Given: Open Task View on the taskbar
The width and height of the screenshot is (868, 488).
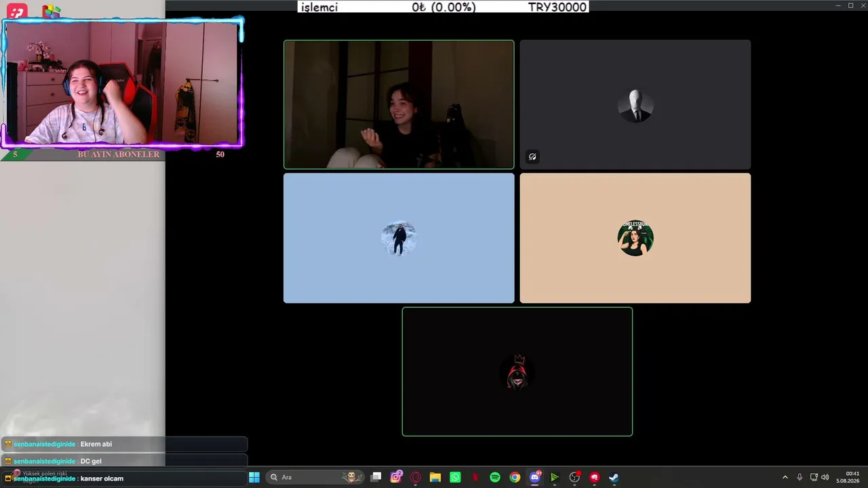Looking at the screenshot, I should click(376, 477).
